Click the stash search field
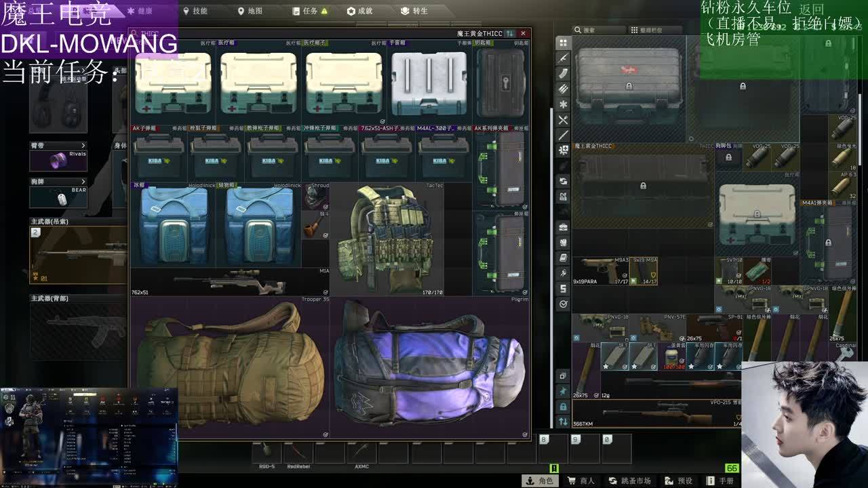Screen dimensions: 868x488 [597, 30]
